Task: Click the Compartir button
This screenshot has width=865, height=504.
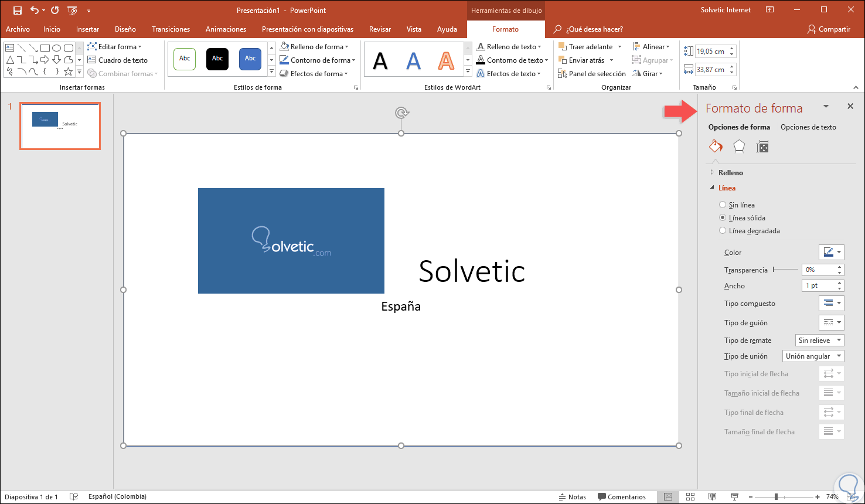Action: (829, 29)
